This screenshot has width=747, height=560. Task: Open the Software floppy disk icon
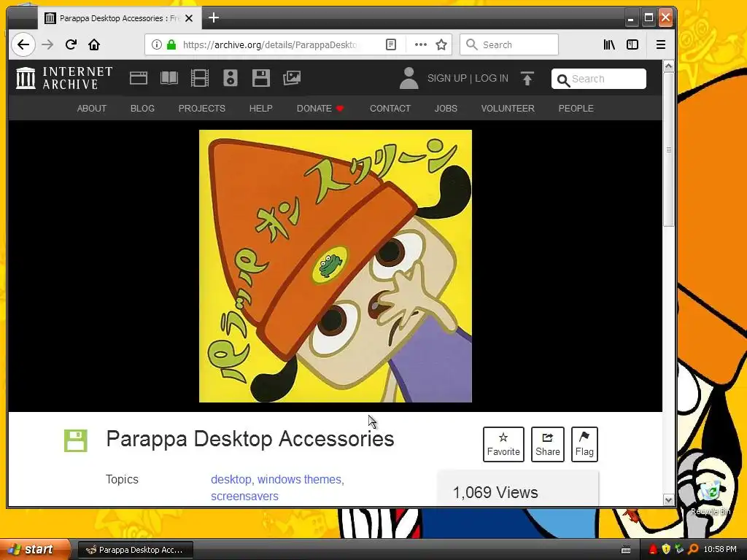[x=260, y=78]
